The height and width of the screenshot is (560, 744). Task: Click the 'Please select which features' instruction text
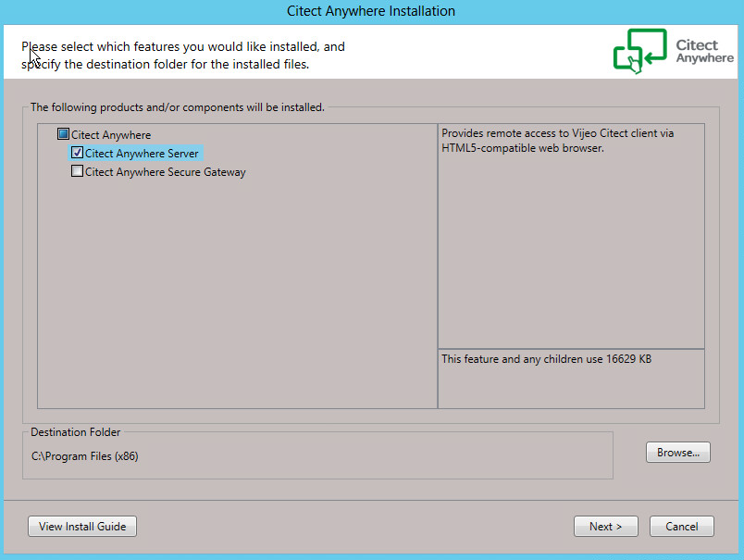(x=183, y=55)
